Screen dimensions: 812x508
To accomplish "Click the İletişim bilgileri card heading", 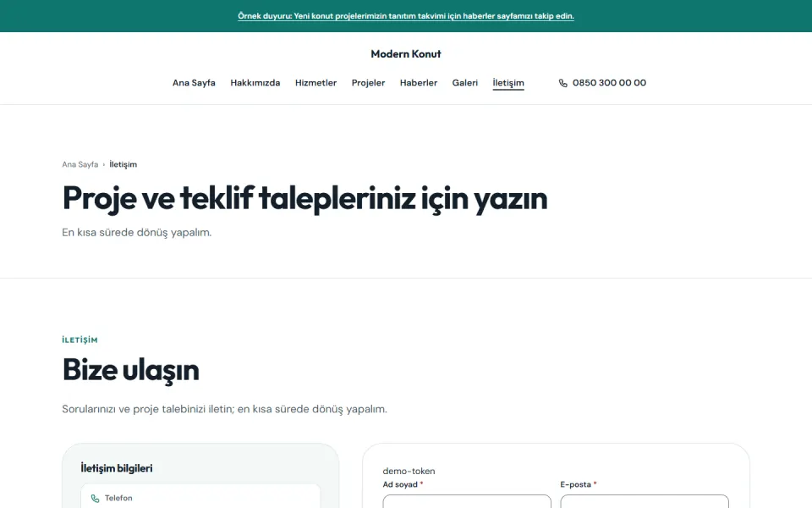I will [117, 468].
